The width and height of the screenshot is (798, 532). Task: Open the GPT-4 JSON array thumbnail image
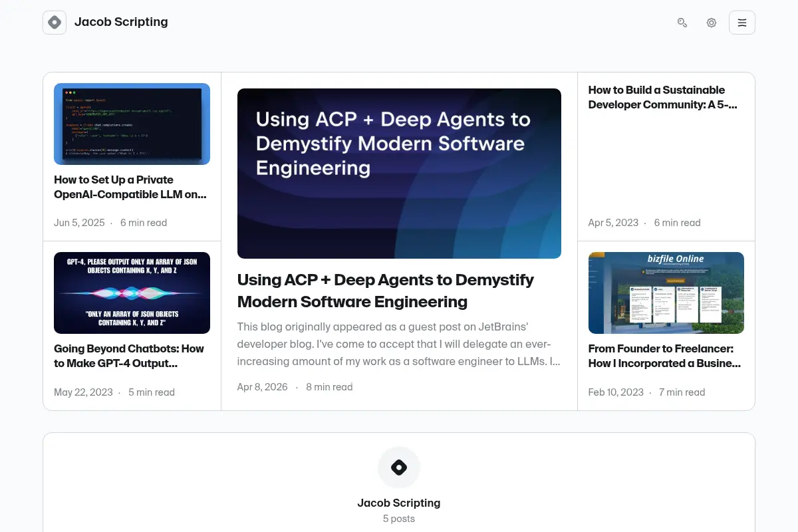132,293
